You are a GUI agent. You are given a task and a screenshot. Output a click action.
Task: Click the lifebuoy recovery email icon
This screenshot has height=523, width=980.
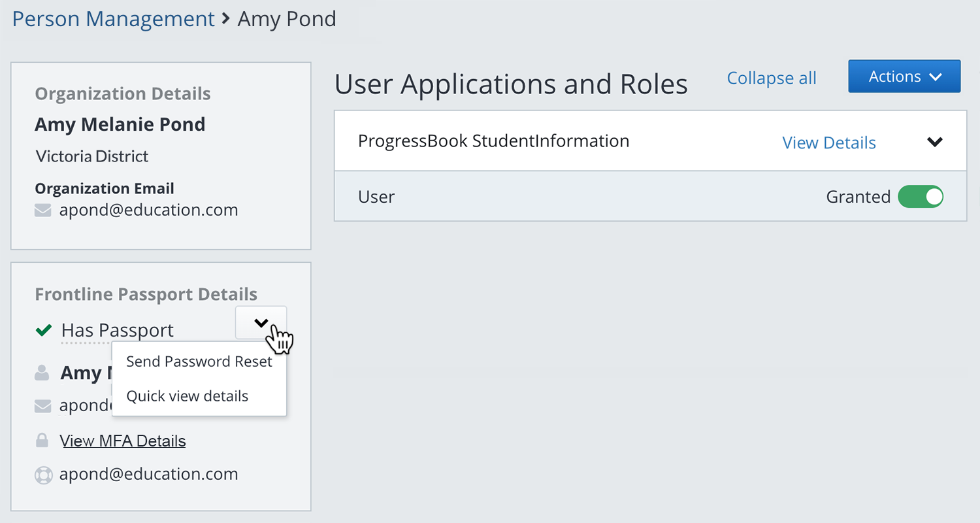(x=43, y=475)
